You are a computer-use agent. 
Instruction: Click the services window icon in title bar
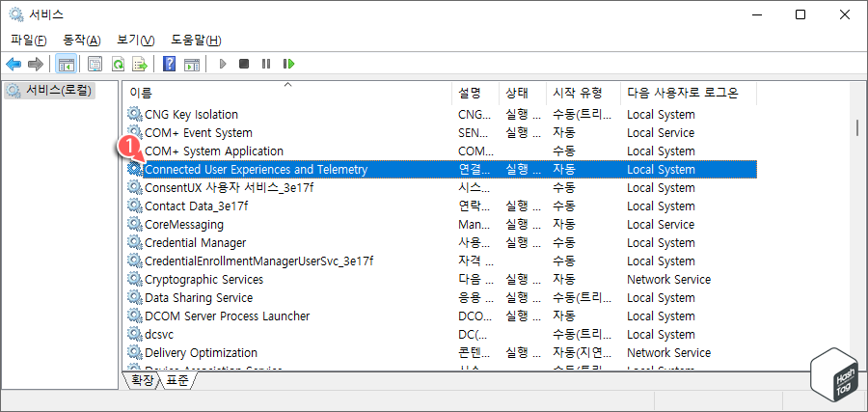[16, 14]
